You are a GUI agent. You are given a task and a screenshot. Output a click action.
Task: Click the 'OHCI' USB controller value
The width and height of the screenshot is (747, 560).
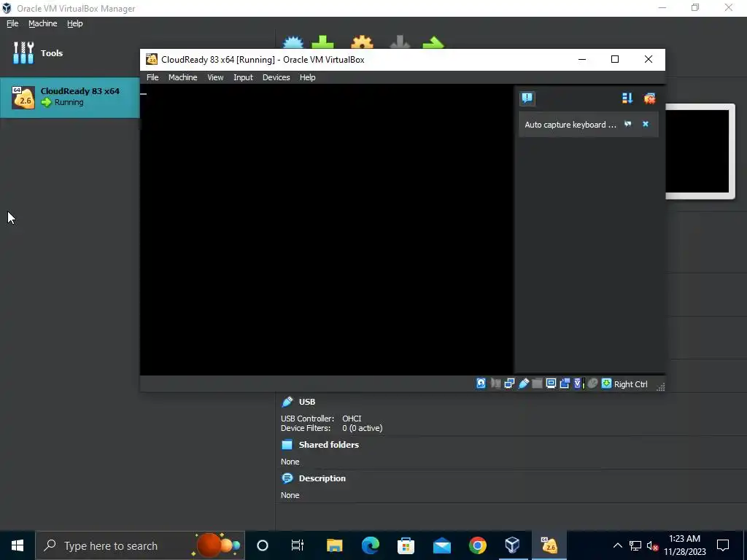[x=352, y=419]
